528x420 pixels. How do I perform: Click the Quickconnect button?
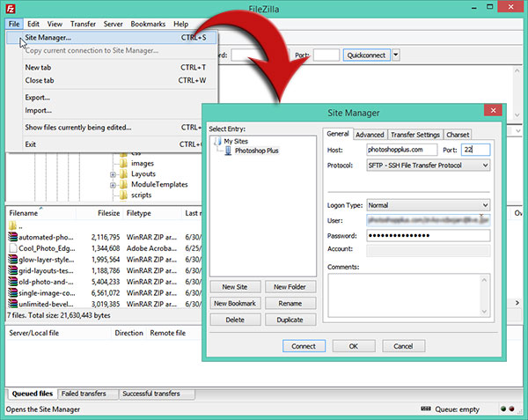[x=366, y=55]
